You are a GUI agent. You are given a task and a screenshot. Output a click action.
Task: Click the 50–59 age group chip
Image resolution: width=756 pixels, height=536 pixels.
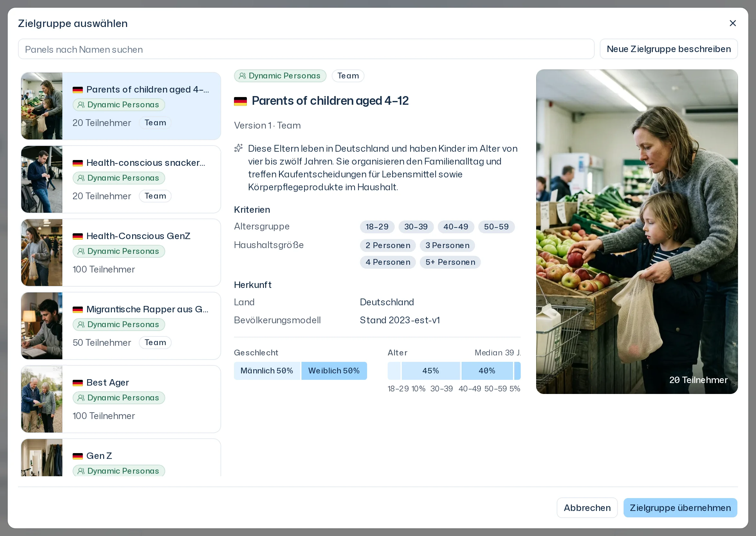point(496,227)
